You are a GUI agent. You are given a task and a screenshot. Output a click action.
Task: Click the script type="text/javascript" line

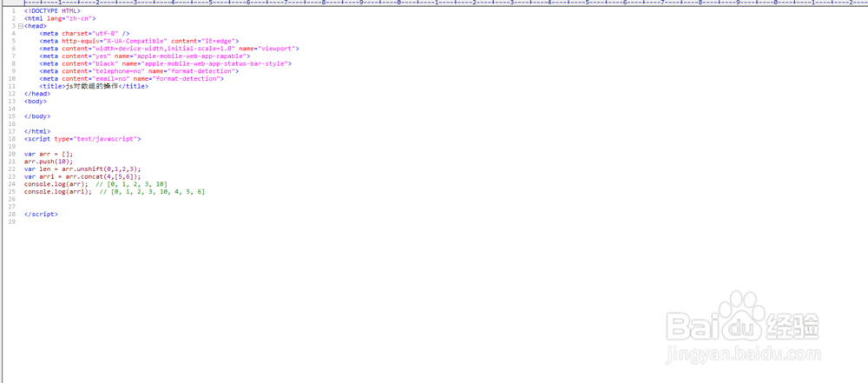[82, 139]
